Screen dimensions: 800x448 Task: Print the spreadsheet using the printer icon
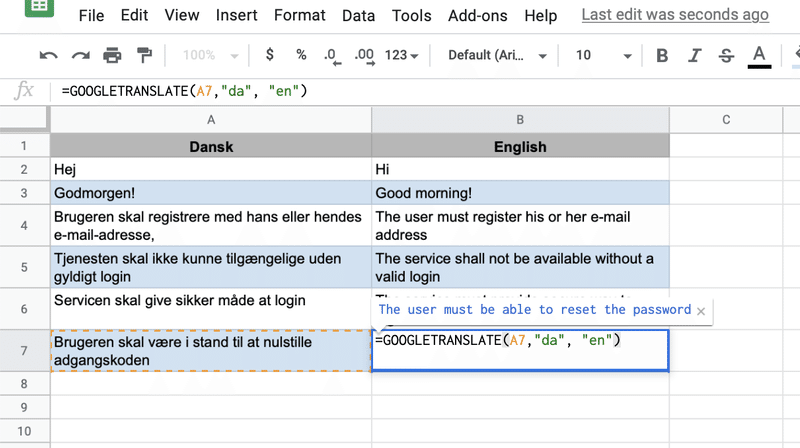pos(112,55)
